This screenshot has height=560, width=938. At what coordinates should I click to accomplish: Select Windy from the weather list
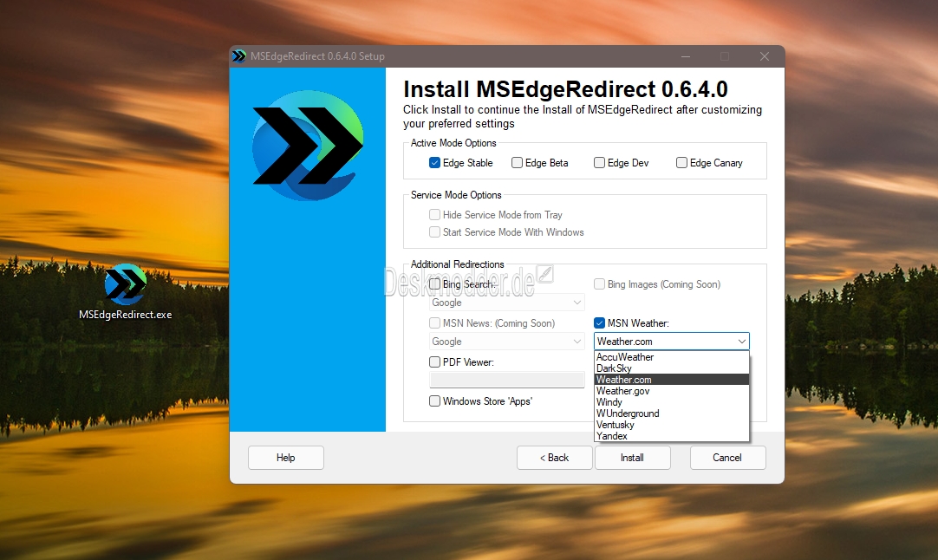(671, 402)
